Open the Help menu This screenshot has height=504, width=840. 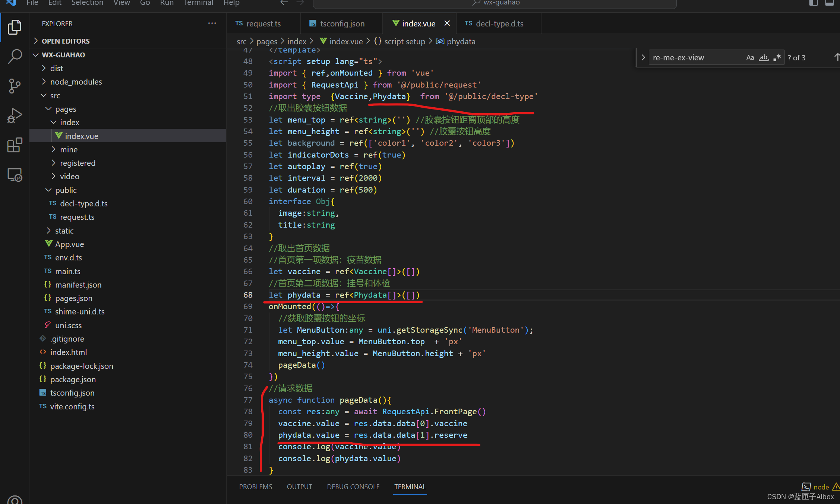click(231, 3)
